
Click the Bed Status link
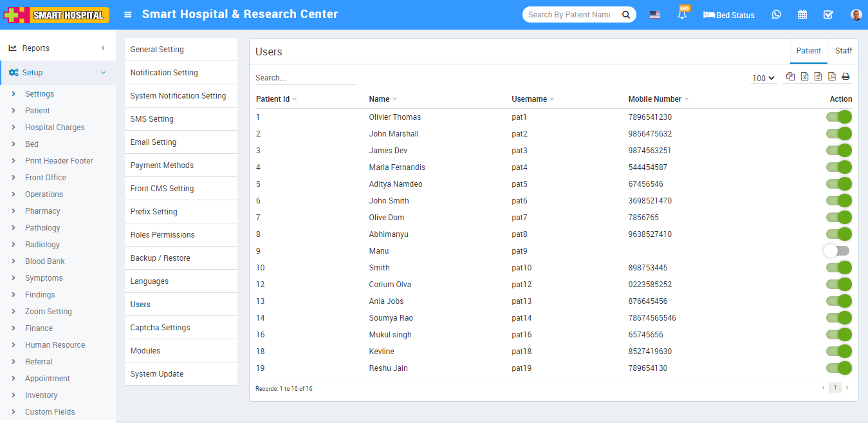point(729,15)
